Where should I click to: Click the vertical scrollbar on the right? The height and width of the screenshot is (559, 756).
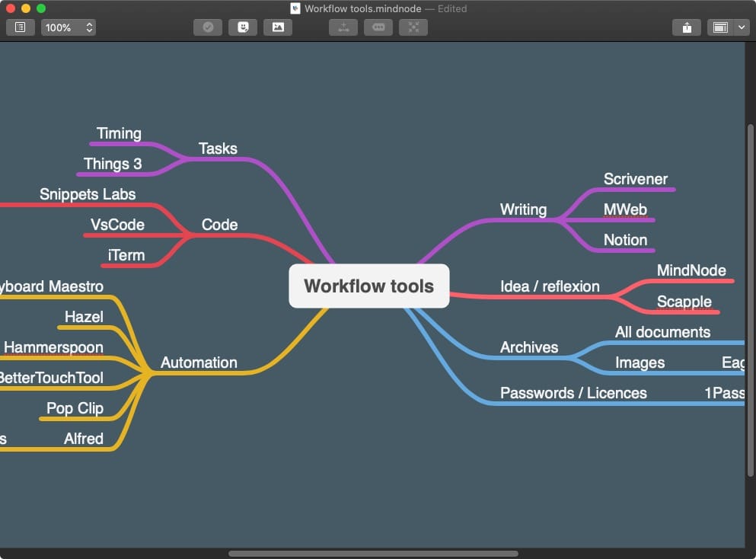point(750,301)
